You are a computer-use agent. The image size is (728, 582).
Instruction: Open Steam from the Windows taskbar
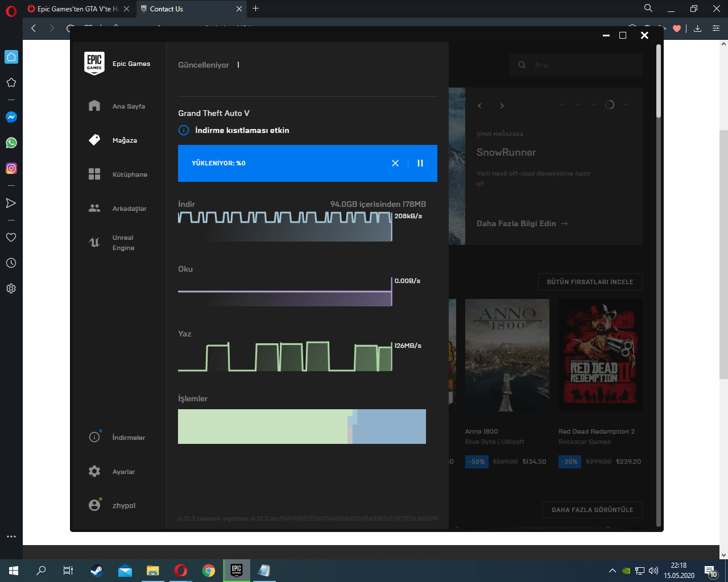coord(97,571)
